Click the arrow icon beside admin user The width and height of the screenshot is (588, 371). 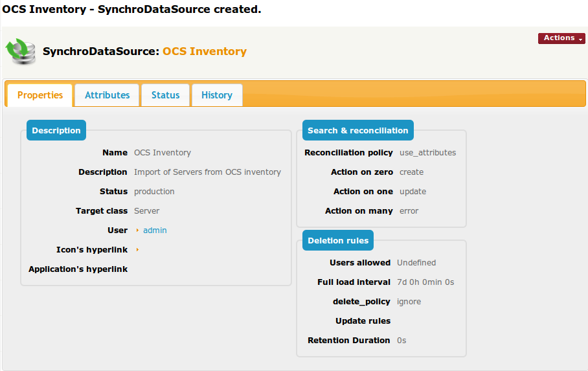[137, 230]
